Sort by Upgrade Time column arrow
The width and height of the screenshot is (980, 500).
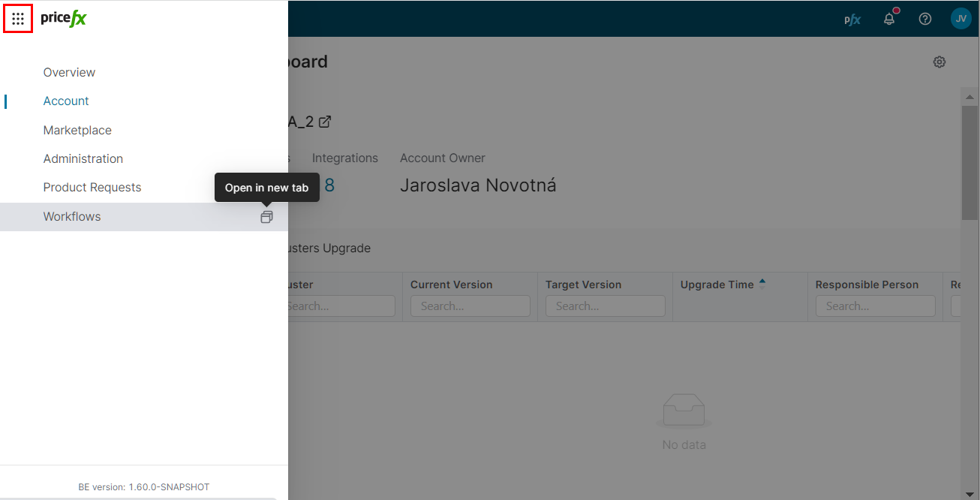click(762, 284)
